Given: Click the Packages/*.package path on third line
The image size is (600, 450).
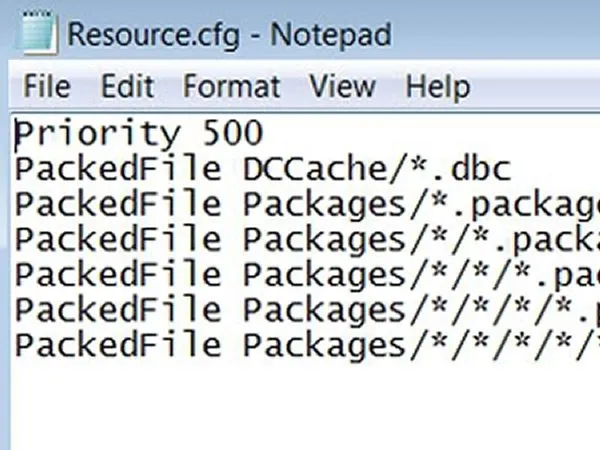Looking at the screenshot, I should point(421,205).
